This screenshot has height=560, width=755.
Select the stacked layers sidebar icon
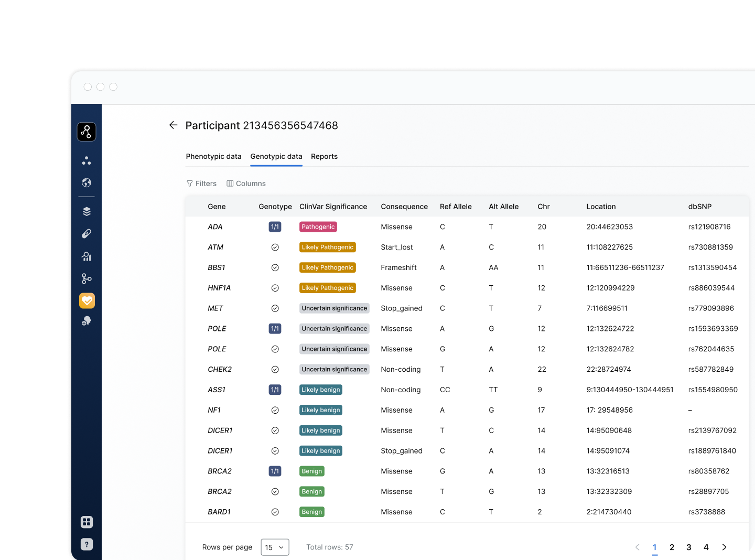87,211
